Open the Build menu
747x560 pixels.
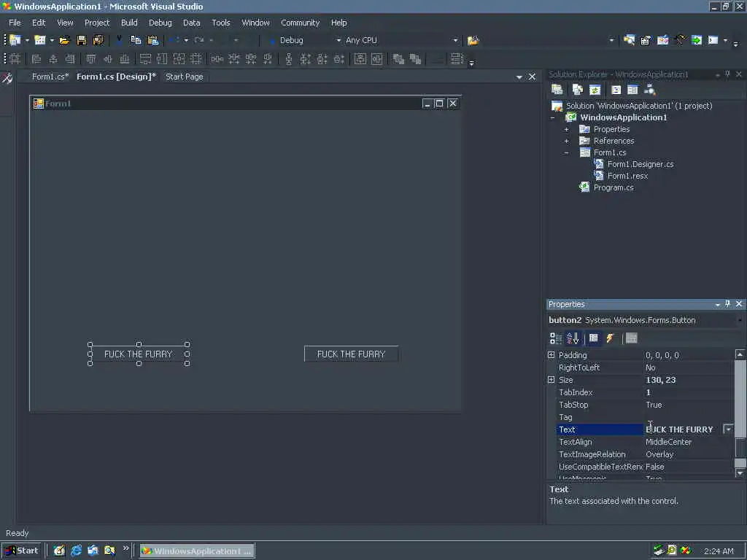(x=129, y=23)
